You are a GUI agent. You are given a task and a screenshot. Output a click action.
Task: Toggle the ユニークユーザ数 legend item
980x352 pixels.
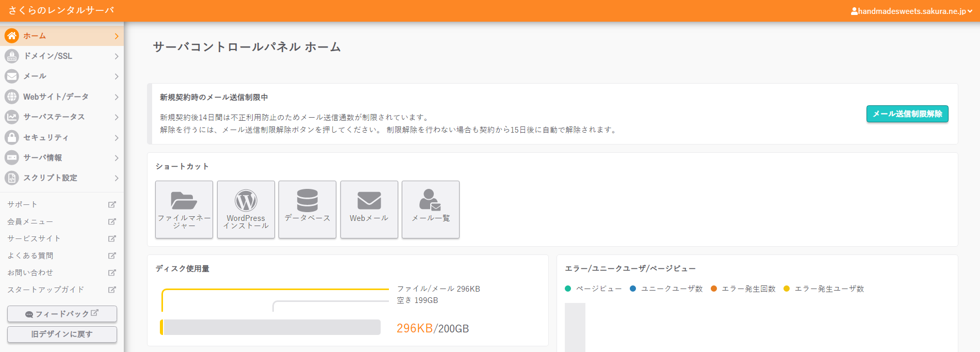pyautogui.click(x=666, y=289)
